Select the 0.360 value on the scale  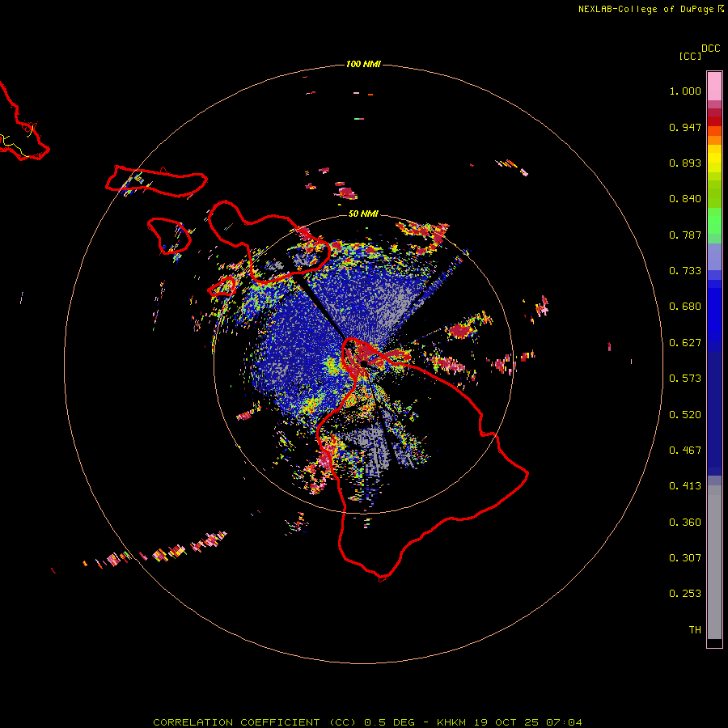(x=685, y=523)
